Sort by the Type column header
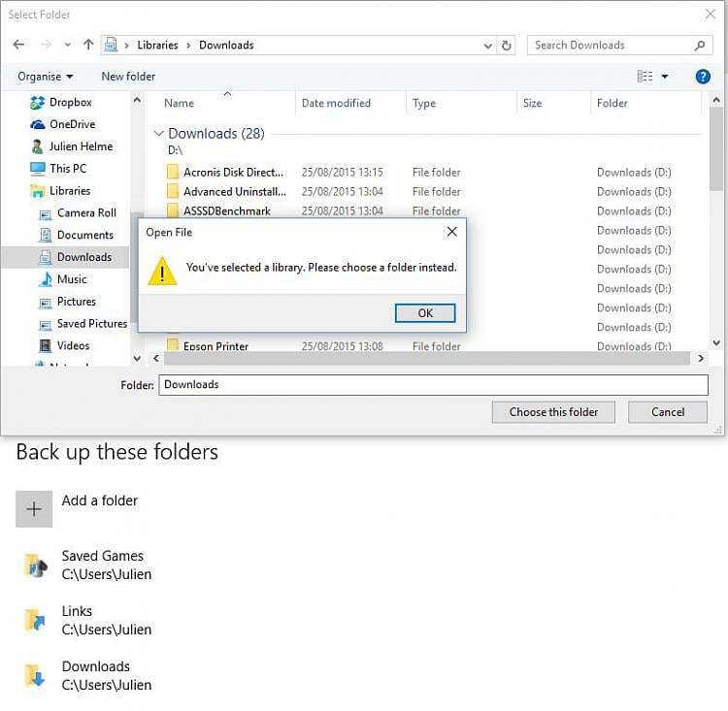728x711 pixels. coord(423,103)
